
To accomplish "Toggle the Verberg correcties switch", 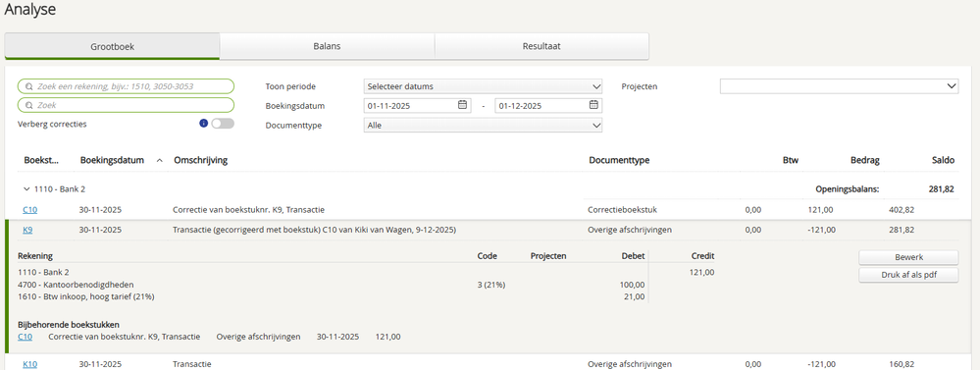I will point(223,124).
